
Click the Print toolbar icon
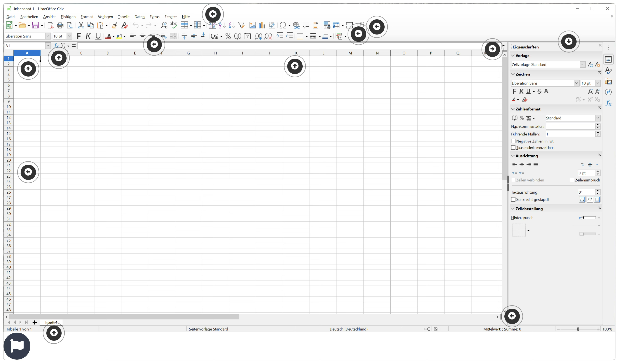tap(60, 25)
